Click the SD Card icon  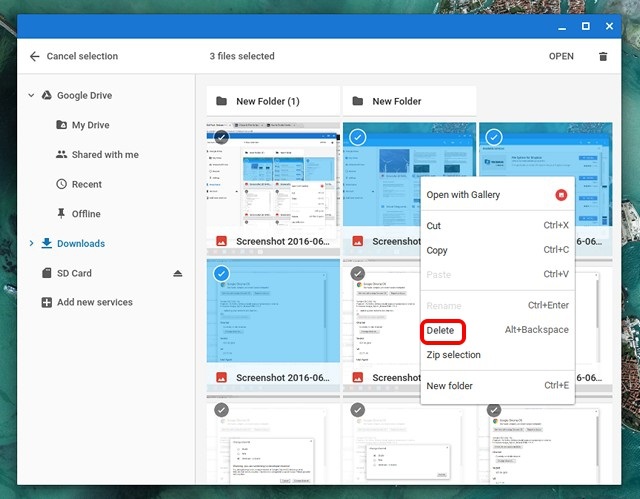click(x=47, y=273)
